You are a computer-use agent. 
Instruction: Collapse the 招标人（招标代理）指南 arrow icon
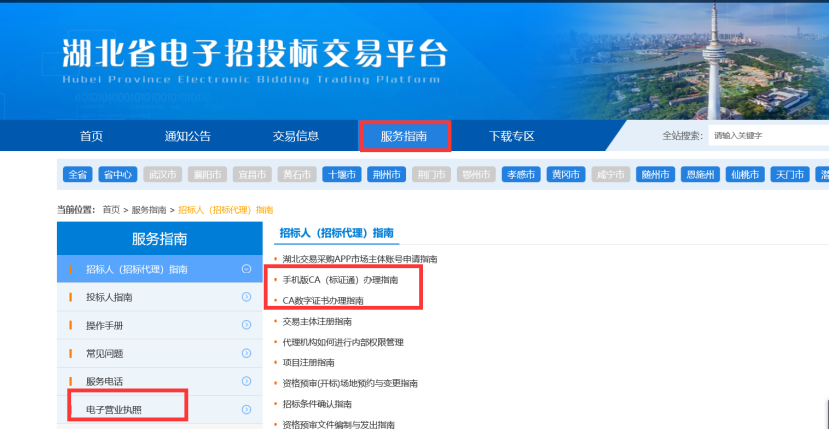click(x=246, y=269)
